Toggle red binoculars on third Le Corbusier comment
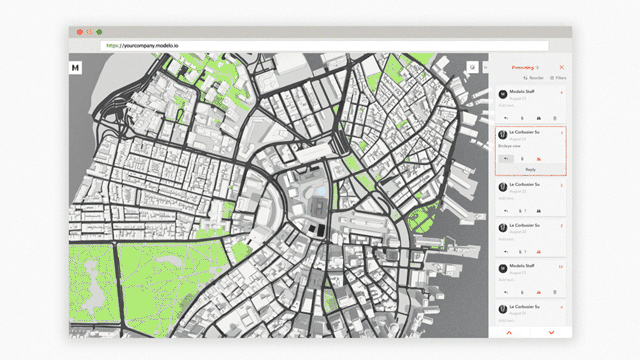640x360 pixels. (x=539, y=252)
